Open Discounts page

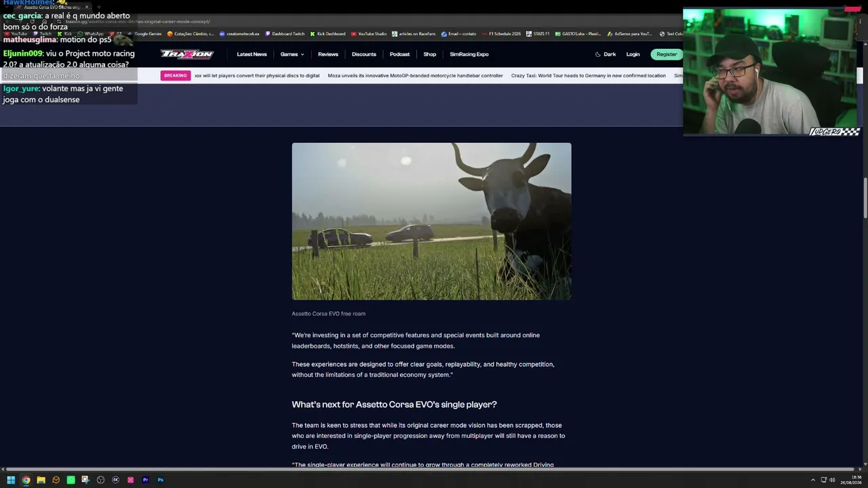(x=364, y=54)
